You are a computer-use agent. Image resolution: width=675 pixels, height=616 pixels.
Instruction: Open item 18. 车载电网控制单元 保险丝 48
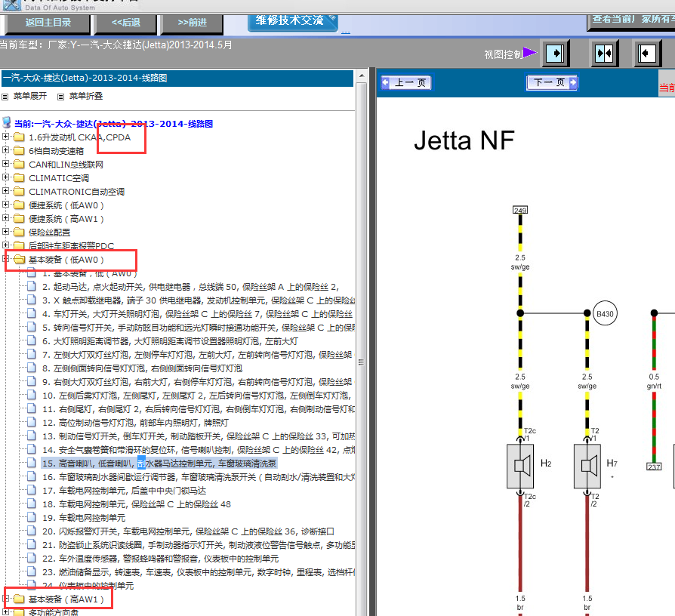click(137, 504)
